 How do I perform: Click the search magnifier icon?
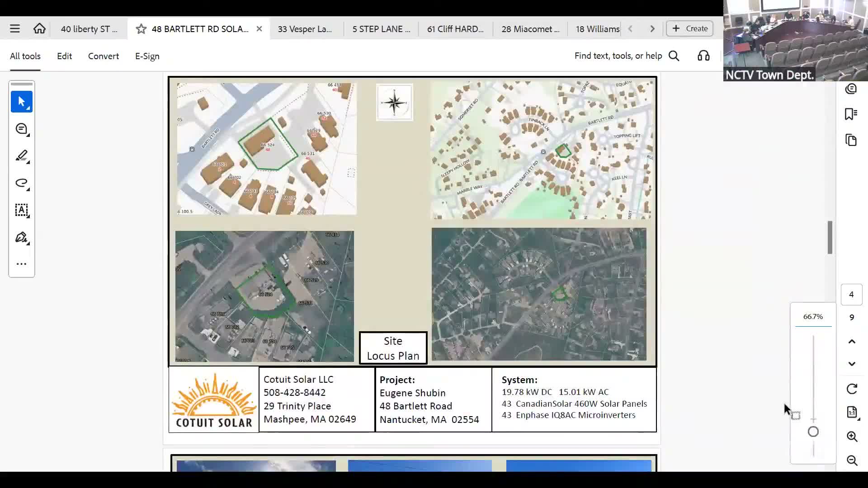(x=674, y=56)
